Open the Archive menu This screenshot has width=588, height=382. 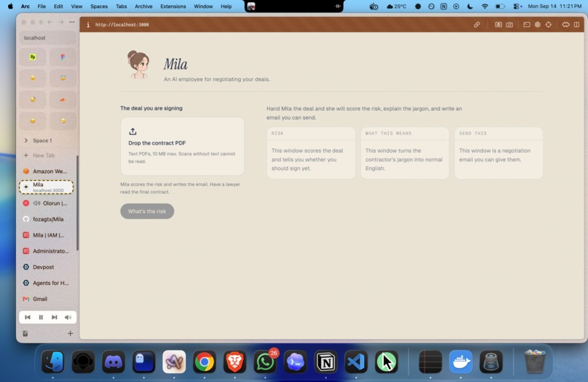[x=144, y=7]
